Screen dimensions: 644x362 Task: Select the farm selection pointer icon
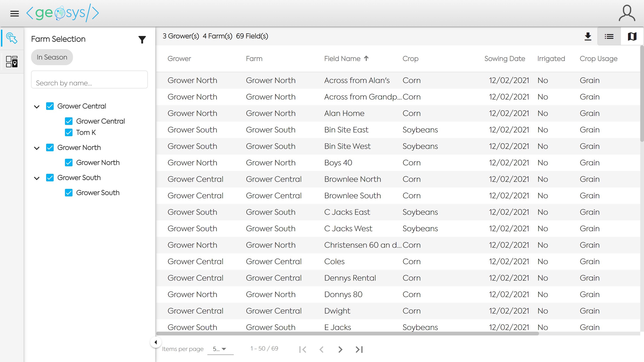12,38
